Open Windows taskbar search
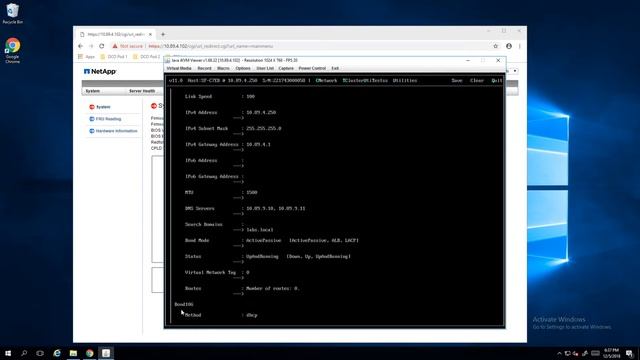 [24, 353]
